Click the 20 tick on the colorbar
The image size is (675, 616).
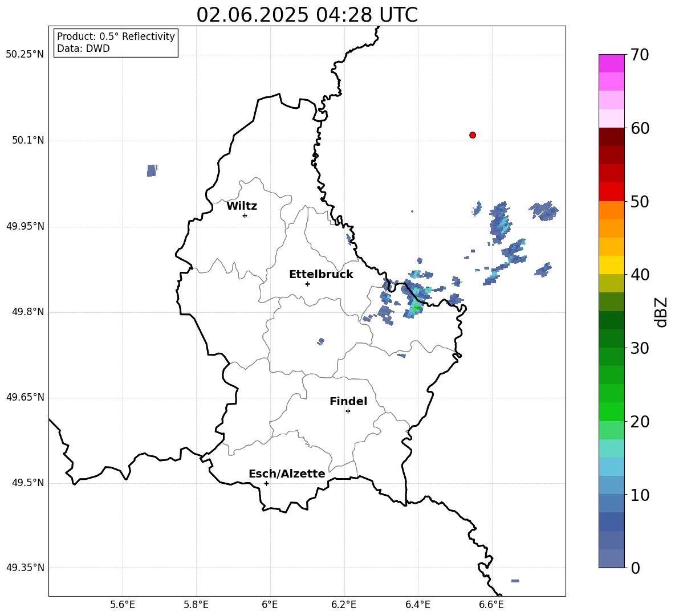tap(640, 422)
